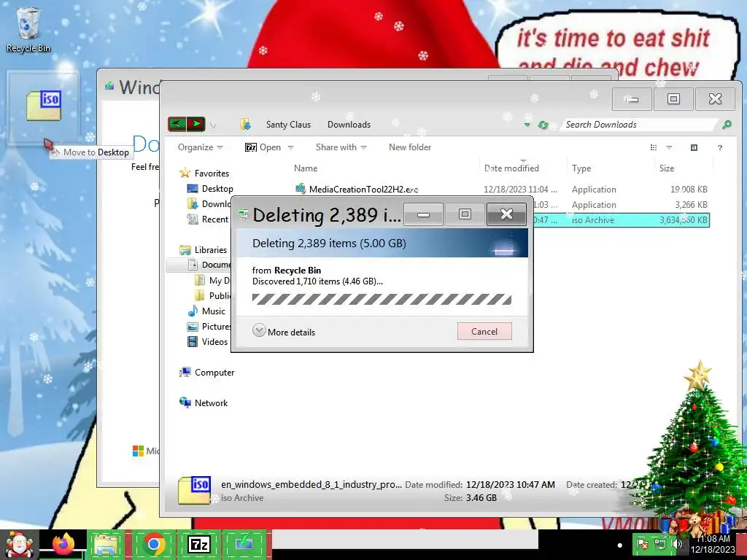Click Open with 7z toolbar button
747x560 pixels.
coord(263,147)
